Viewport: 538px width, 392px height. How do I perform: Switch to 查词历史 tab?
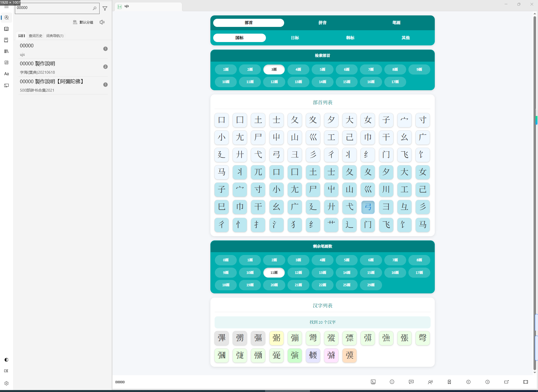click(x=36, y=36)
